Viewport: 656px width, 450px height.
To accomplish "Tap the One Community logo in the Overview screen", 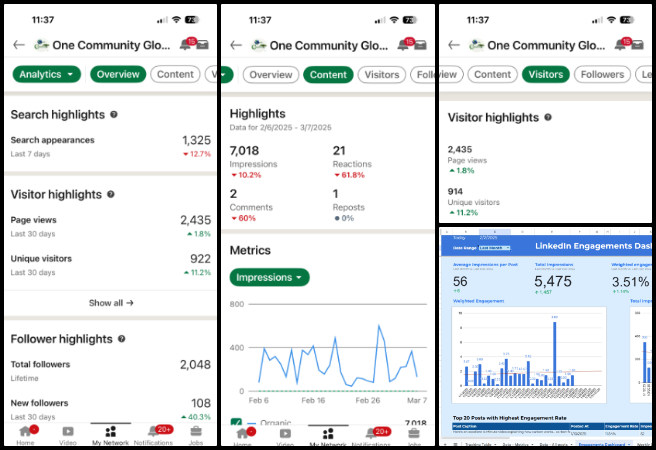I will 41,45.
